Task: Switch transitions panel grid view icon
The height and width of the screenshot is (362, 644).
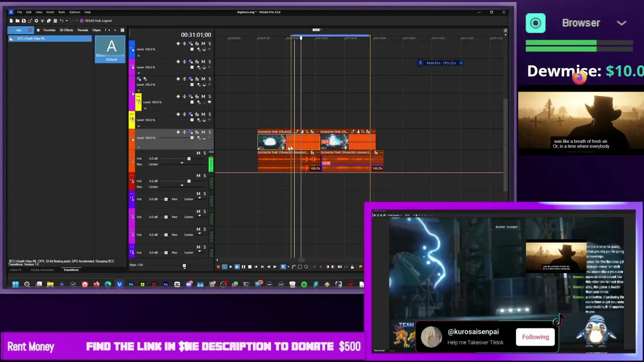Action: point(122,30)
